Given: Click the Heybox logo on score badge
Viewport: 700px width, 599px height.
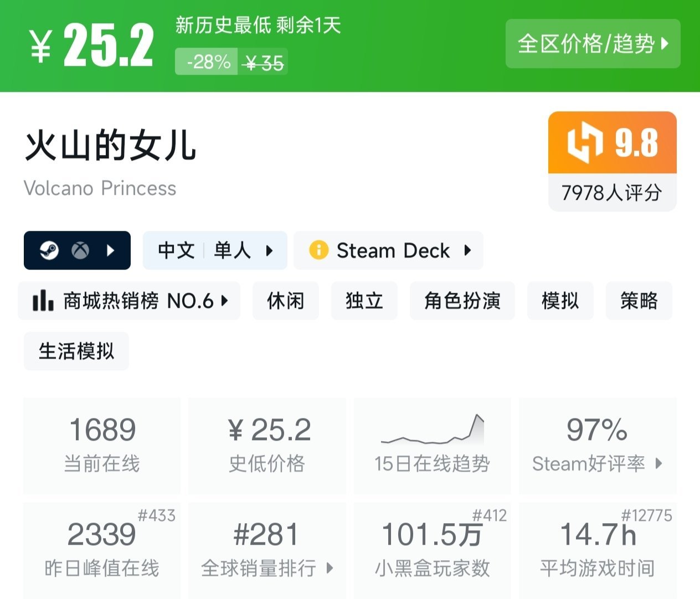Looking at the screenshot, I should [584, 143].
